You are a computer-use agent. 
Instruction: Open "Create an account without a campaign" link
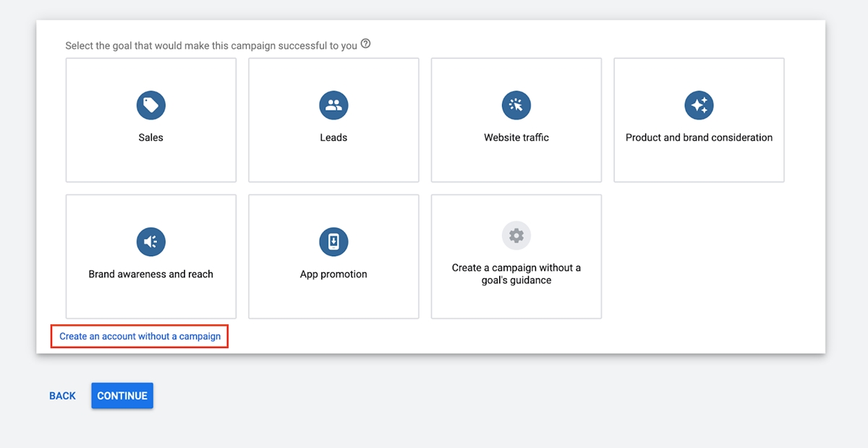click(x=140, y=337)
